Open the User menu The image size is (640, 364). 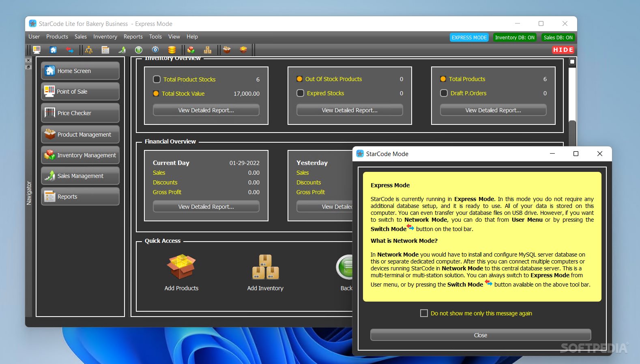point(34,36)
